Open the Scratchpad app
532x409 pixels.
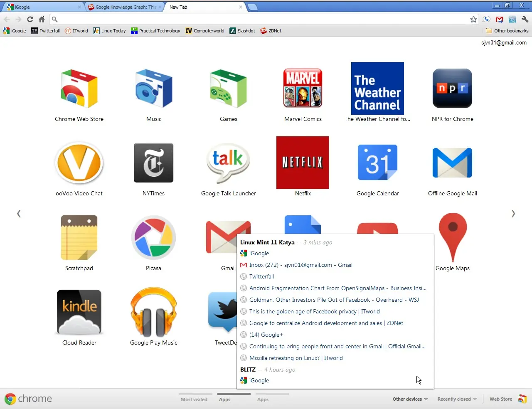(x=79, y=238)
